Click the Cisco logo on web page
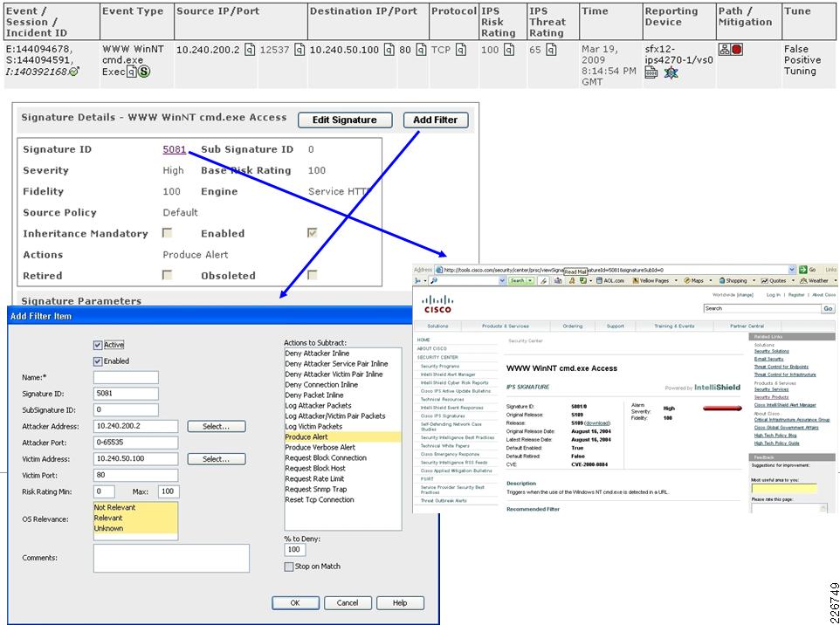The width and height of the screenshot is (840, 625). (x=437, y=304)
